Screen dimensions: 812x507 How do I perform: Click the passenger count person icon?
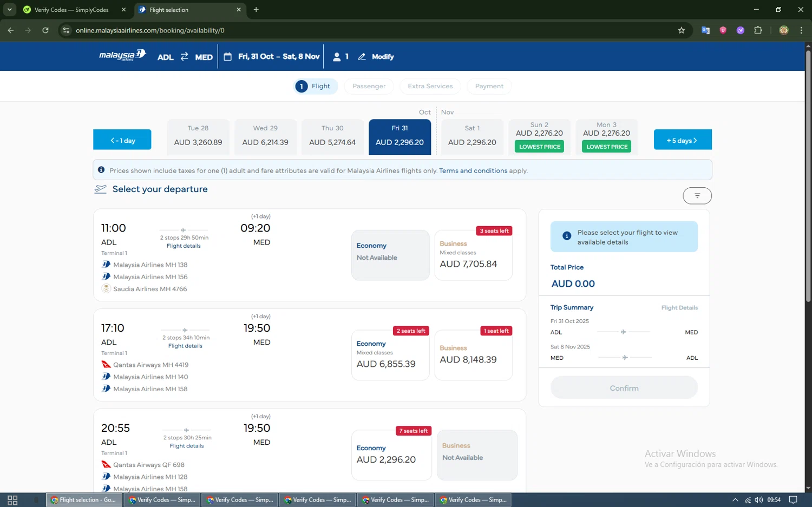pos(337,56)
